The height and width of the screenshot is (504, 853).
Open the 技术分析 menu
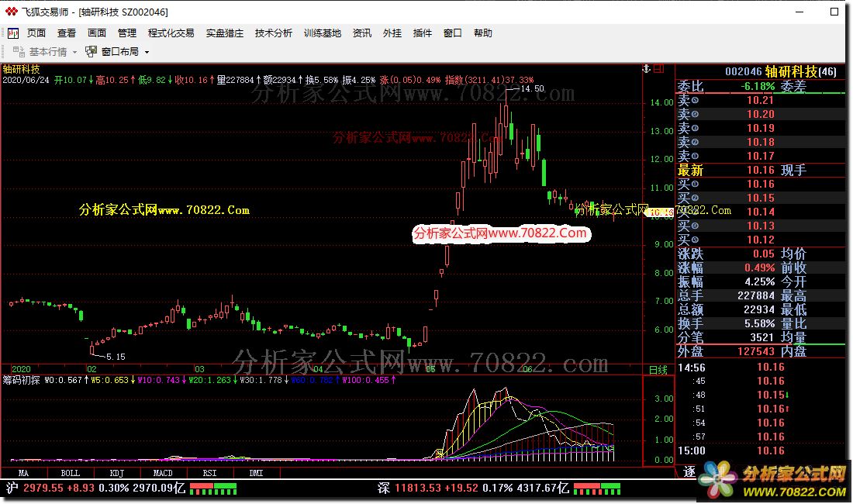click(x=274, y=33)
